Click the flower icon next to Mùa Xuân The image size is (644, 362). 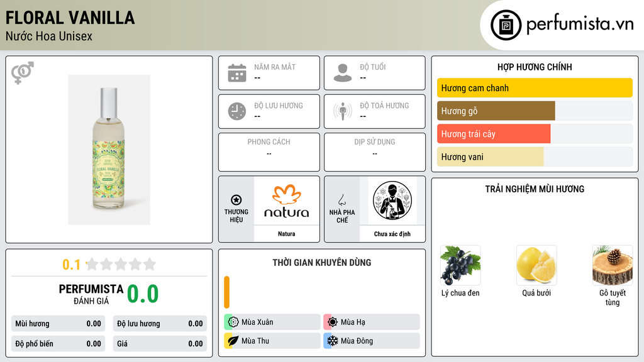[x=233, y=322]
